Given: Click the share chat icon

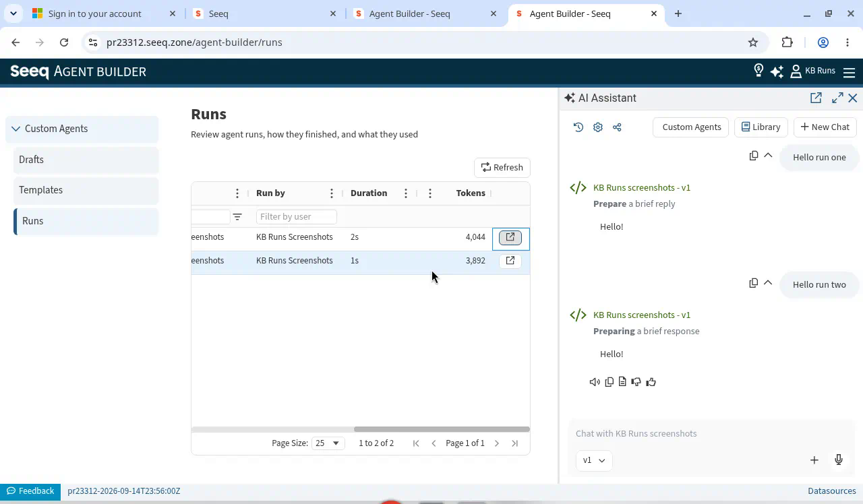Looking at the screenshot, I should [x=617, y=127].
